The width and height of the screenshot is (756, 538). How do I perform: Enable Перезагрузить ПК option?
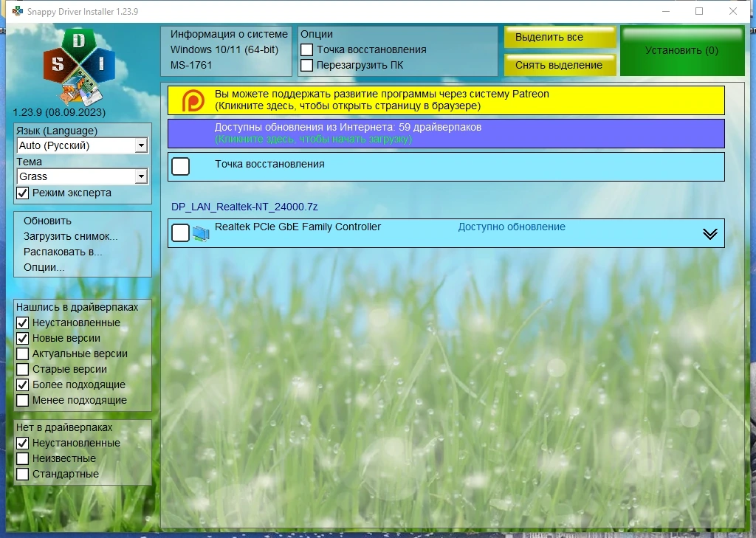point(306,65)
